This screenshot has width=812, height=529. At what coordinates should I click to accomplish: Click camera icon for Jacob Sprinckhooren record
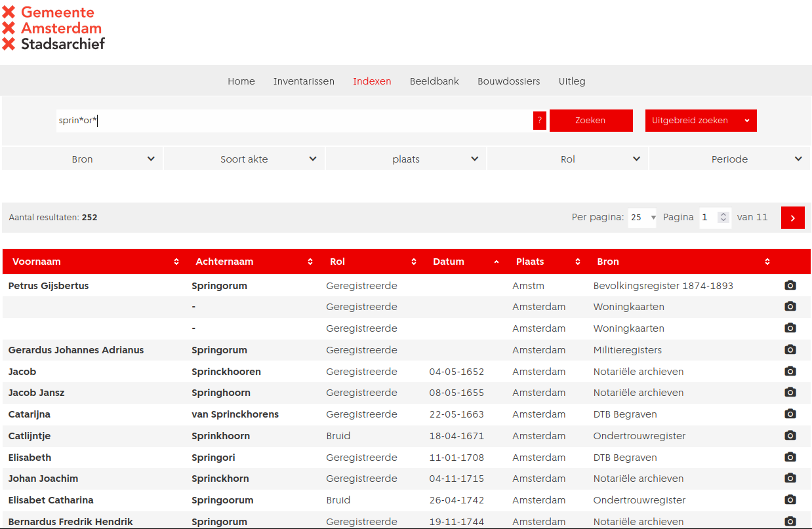(790, 371)
